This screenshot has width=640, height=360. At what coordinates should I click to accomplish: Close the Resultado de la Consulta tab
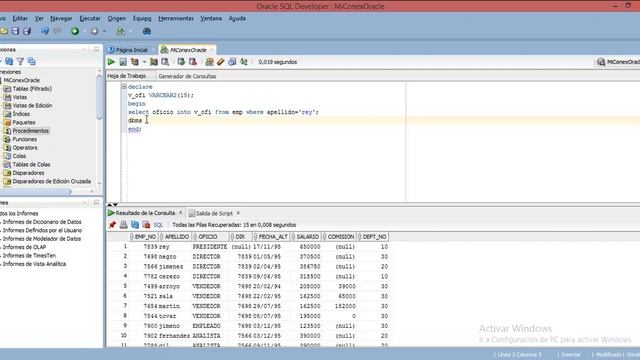[180, 213]
